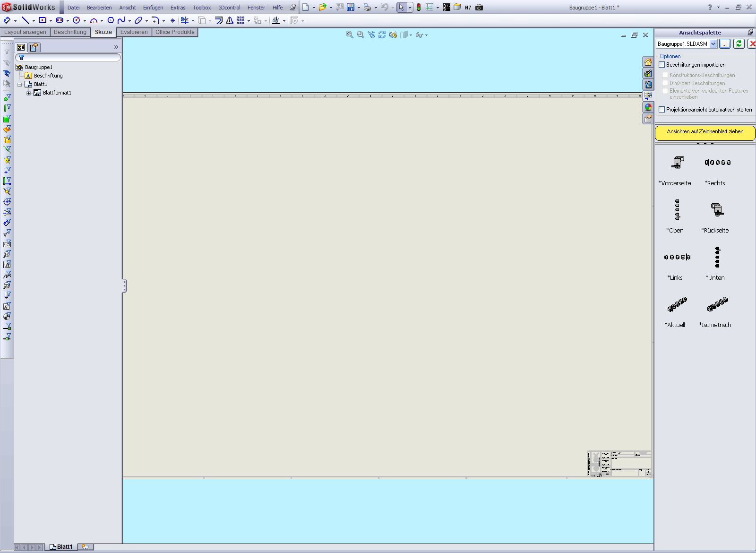Toggle Konstruktions-Beschriftungen checkbox
This screenshot has height=553, width=756.
(x=665, y=75)
